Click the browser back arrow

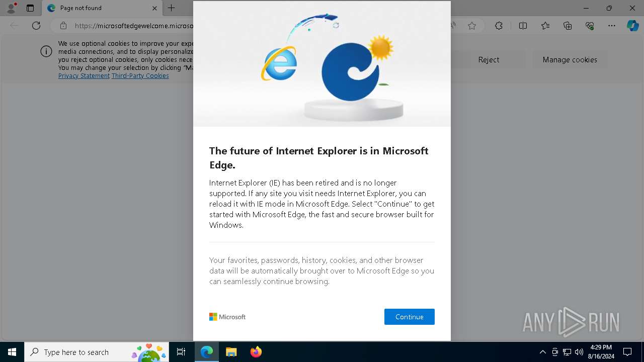click(14, 26)
